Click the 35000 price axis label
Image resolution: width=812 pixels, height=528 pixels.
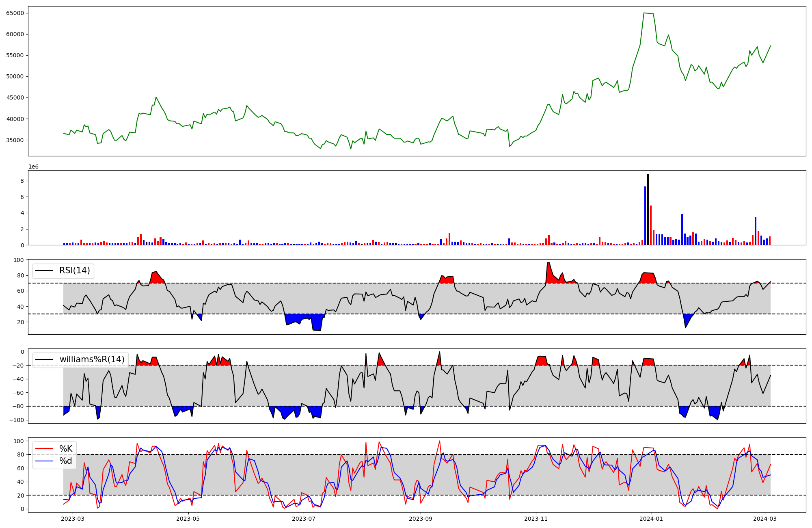(15, 140)
